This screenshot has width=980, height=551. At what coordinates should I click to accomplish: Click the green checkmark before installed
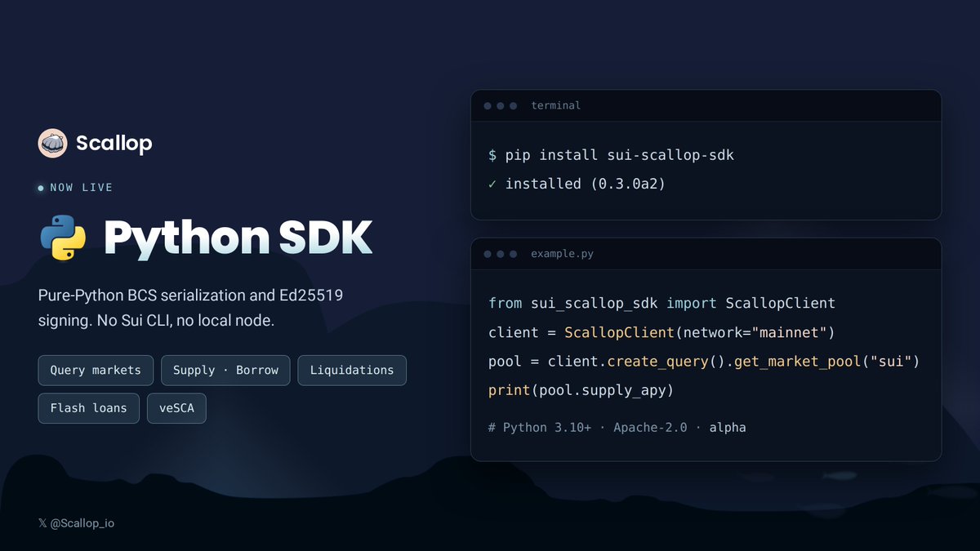tap(492, 184)
